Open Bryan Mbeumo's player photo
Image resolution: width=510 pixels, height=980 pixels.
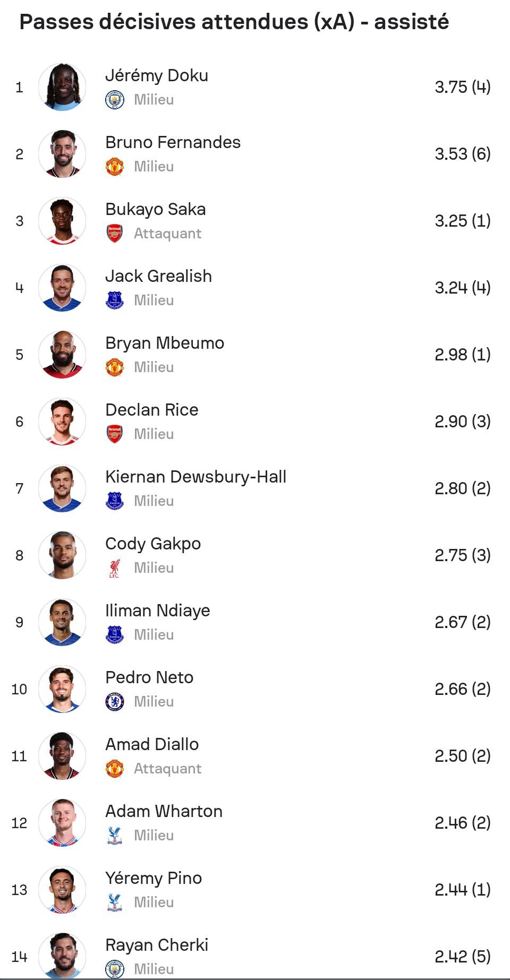62,355
